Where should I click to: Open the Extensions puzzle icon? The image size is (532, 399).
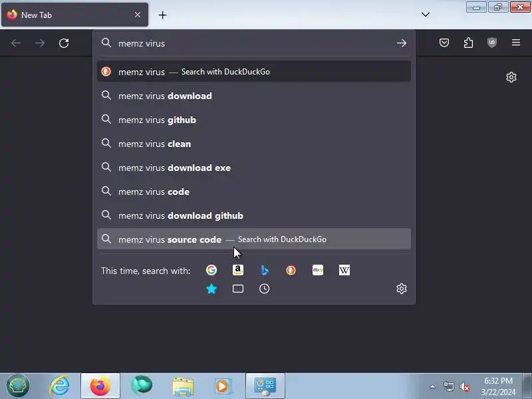click(468, 43)
